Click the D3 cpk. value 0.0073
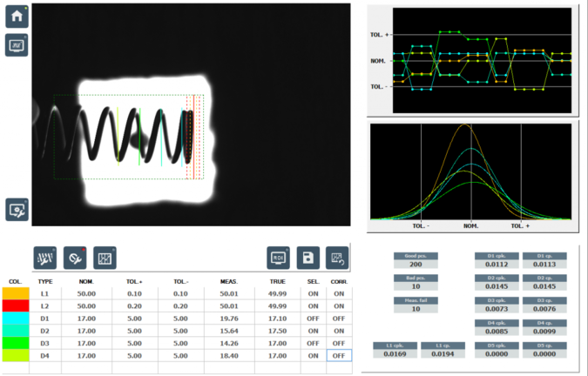Image resolution: width=588 pixels, height=376 pixels. 497,309
